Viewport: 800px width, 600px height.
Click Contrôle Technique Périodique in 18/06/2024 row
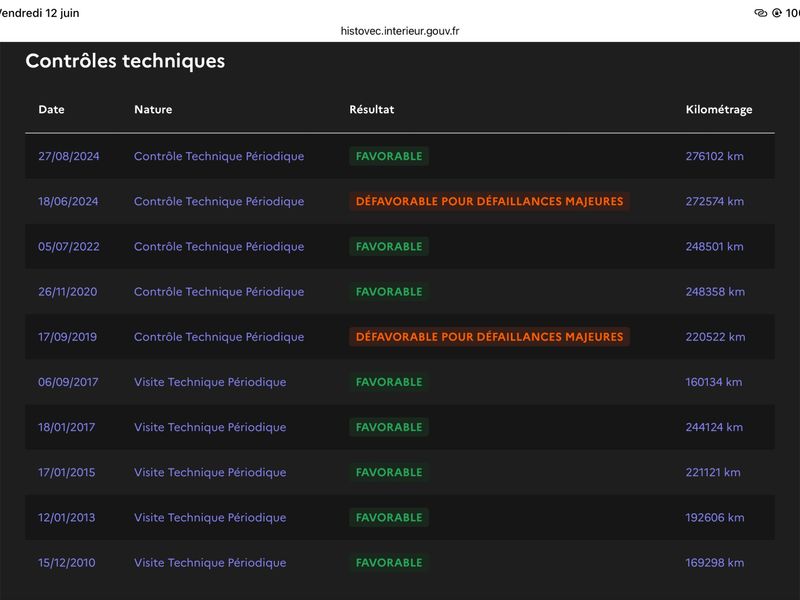click(219, 201)
